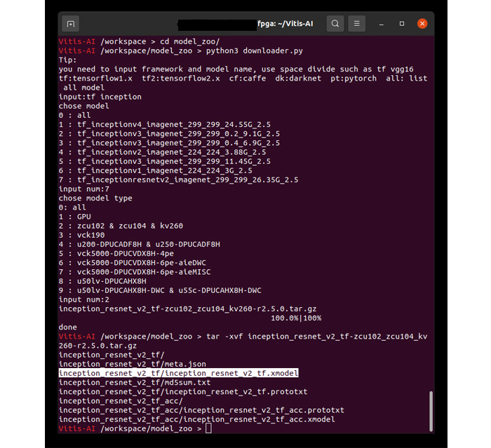The height and width of the screenshot is (448, 491).
Task: Click the 'python3 downloader.py' command text
Action: [x=254, y=50]
